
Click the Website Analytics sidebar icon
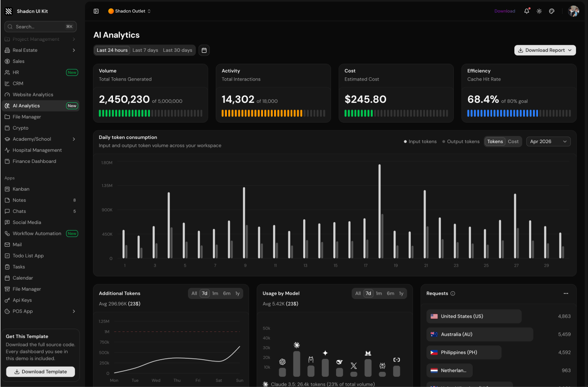click(x=7, y=94)
